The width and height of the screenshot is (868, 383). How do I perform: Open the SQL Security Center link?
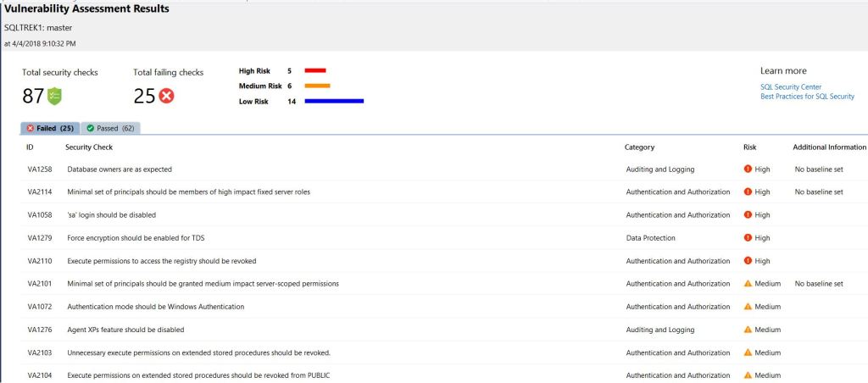coord(790,87)
